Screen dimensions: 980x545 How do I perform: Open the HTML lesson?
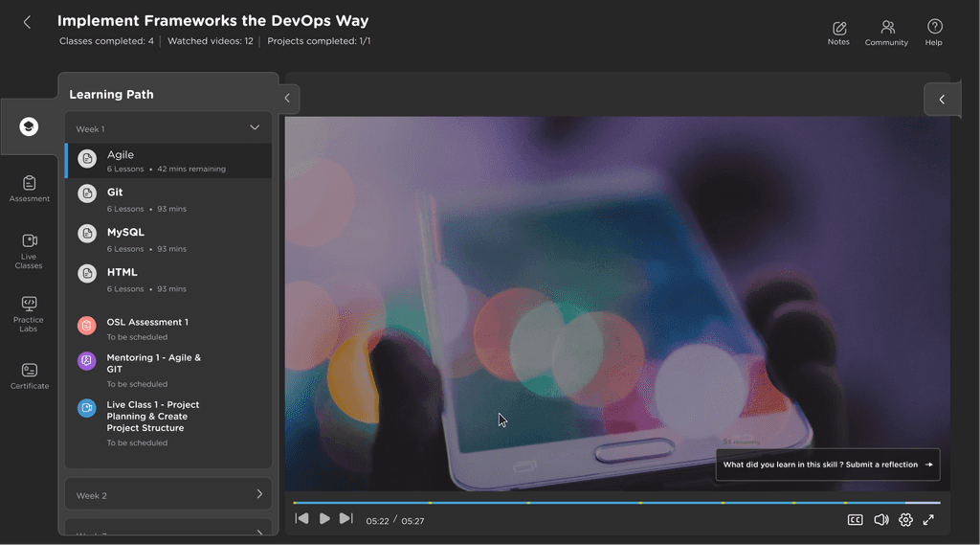pos(168,280)
